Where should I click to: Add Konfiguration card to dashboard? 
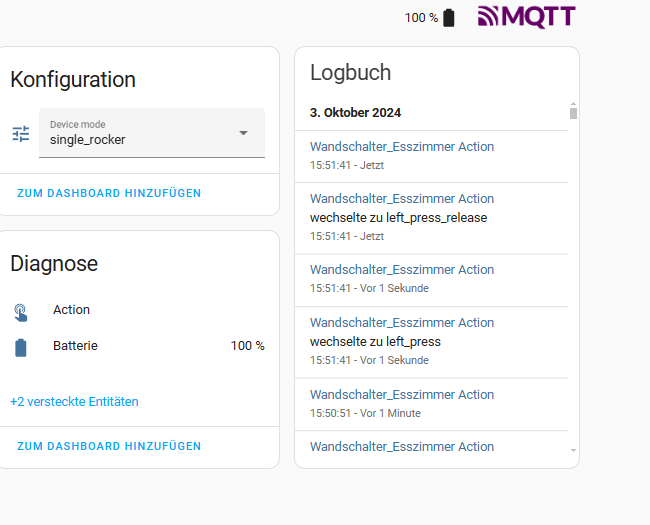109,193
